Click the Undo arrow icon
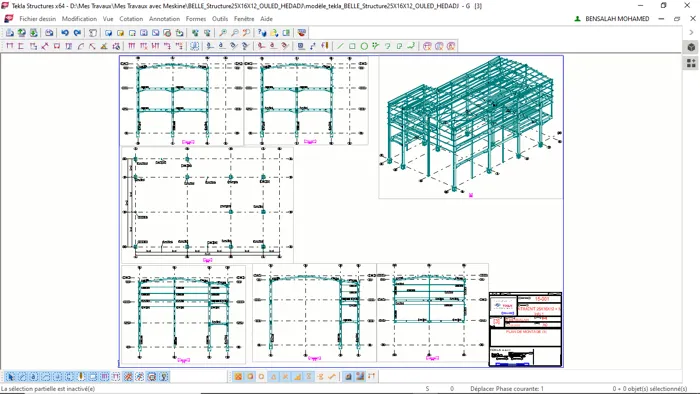Viewport: 700px width, 394px height. (65, 33)
